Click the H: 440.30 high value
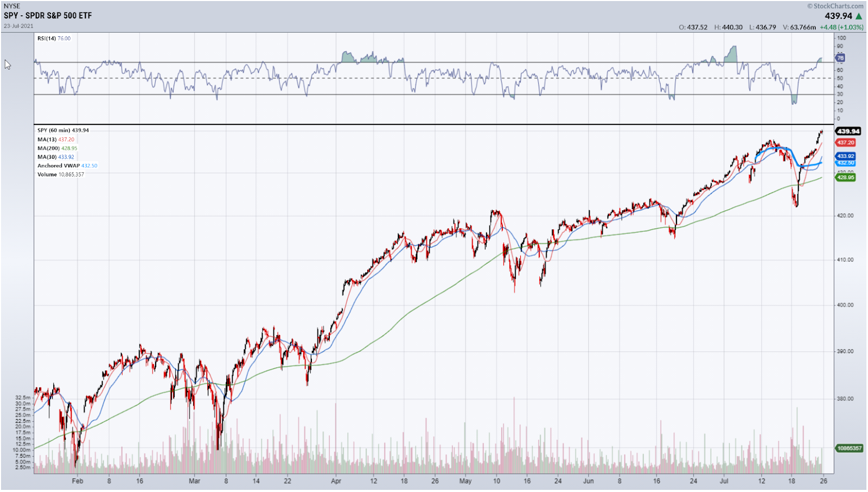This screenshot has width=868, height=492. pos(729,27)
